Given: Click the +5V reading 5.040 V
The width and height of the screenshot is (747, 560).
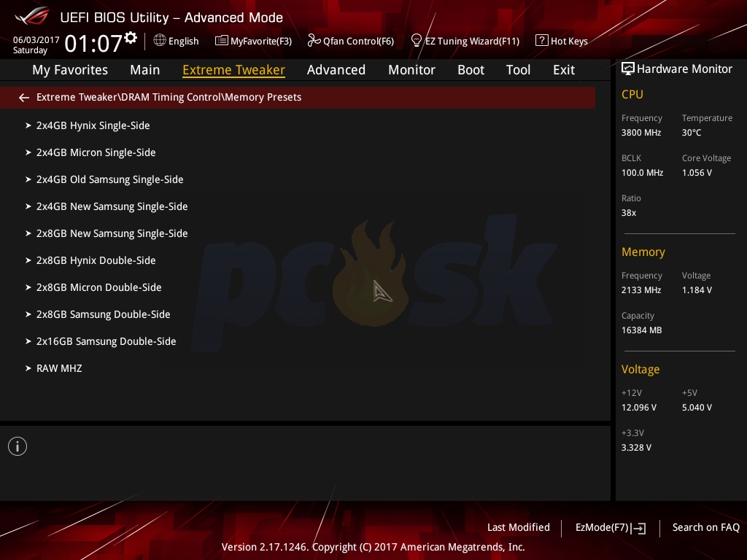Looking at the screenshot, I should (697, 408).
